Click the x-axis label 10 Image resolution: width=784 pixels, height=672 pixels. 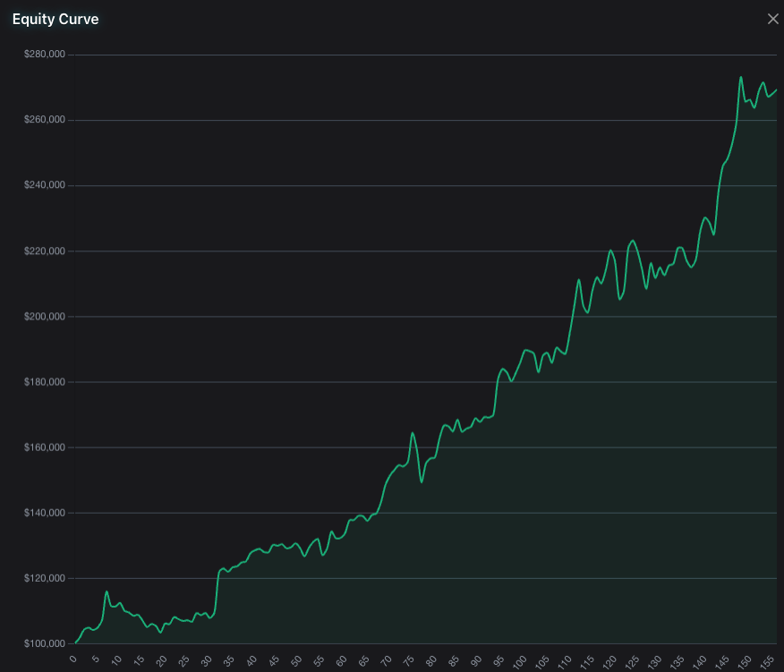(x=116, y=660)
